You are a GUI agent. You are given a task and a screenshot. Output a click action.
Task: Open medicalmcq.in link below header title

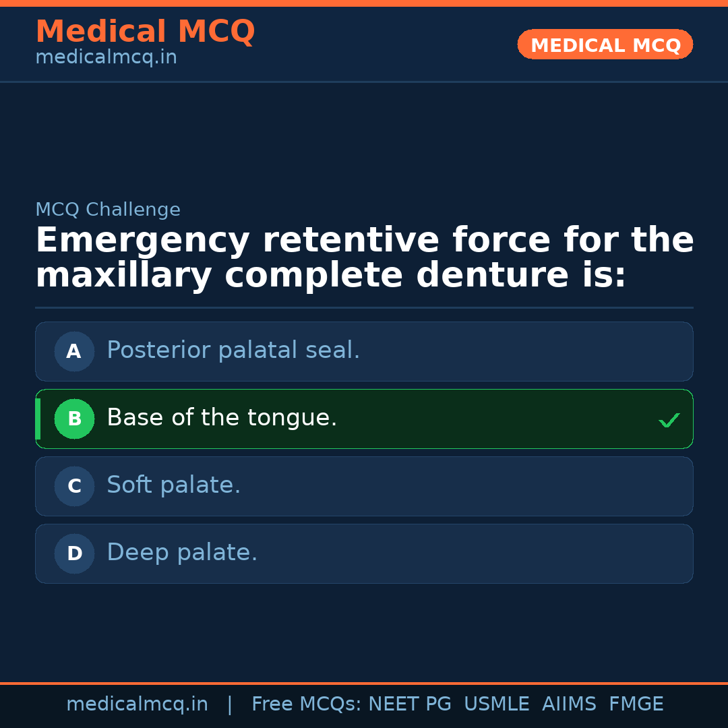click(x=106, y=57)
